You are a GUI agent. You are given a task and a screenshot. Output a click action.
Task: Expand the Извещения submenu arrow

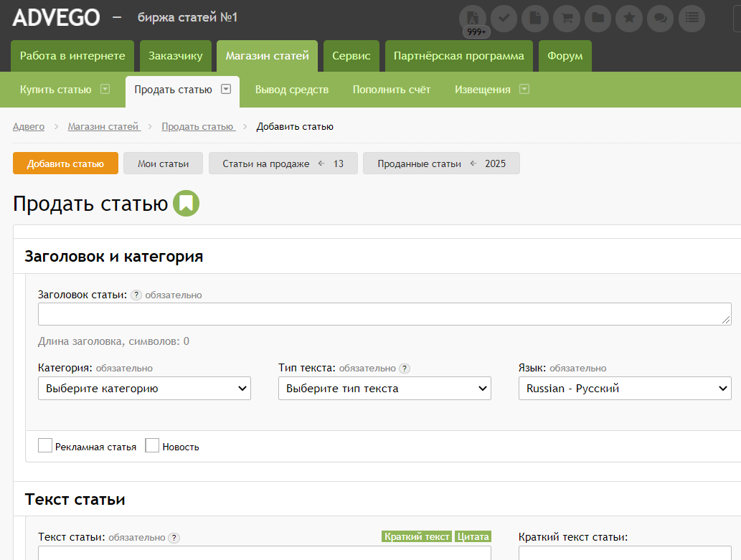tap(524, 90)
